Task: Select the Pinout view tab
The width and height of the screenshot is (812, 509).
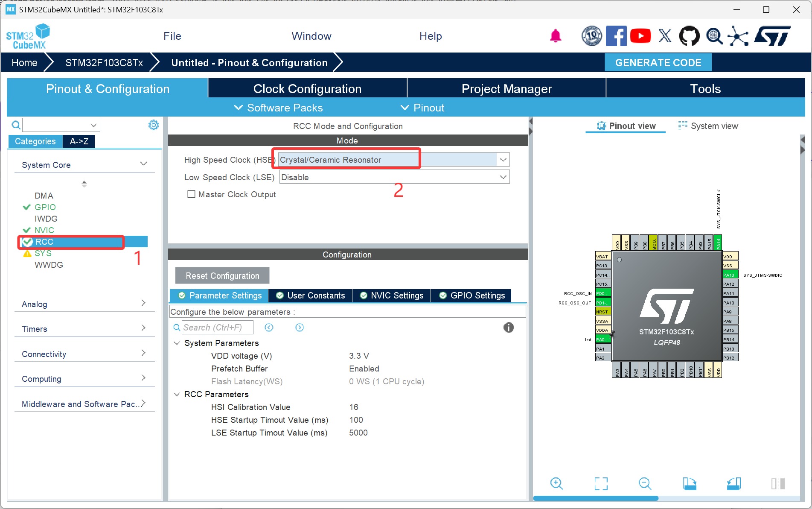Action: [626, 126]
